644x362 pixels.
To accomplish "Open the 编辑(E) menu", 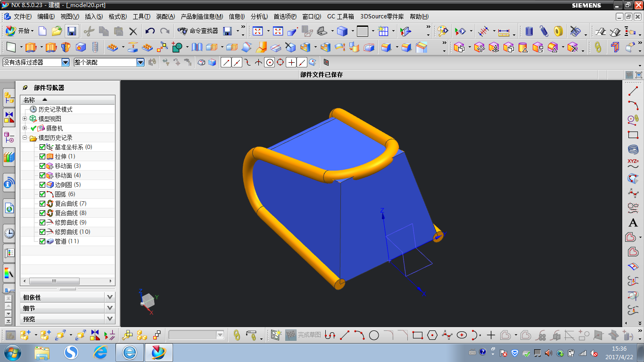I will point(46,16).
